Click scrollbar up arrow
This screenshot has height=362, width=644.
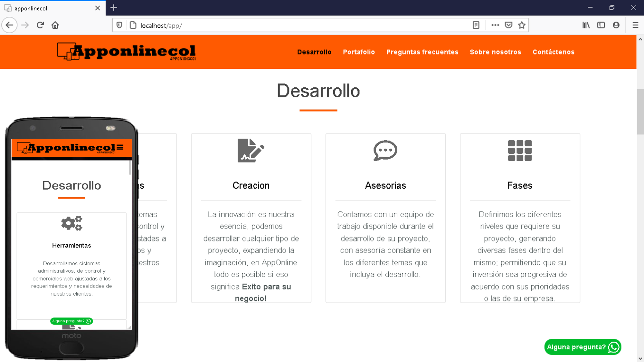(x=640, y=39)
